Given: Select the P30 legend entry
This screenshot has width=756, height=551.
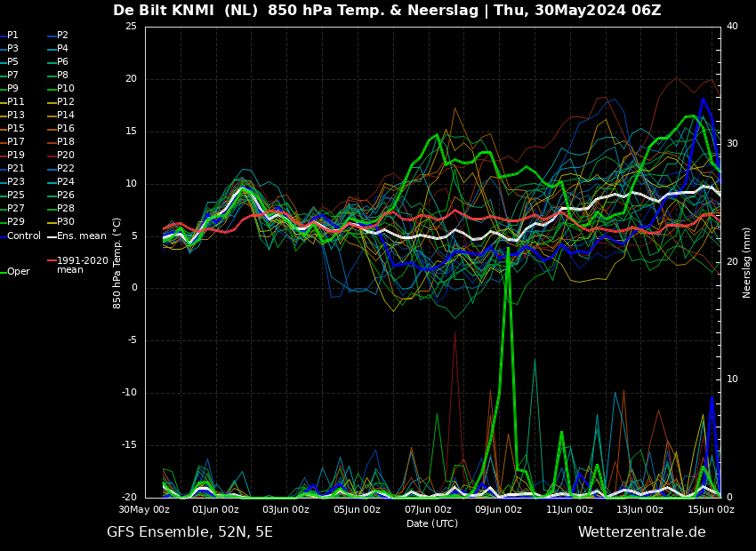Looking at the screenshot, I should click(x=61, y=221).
